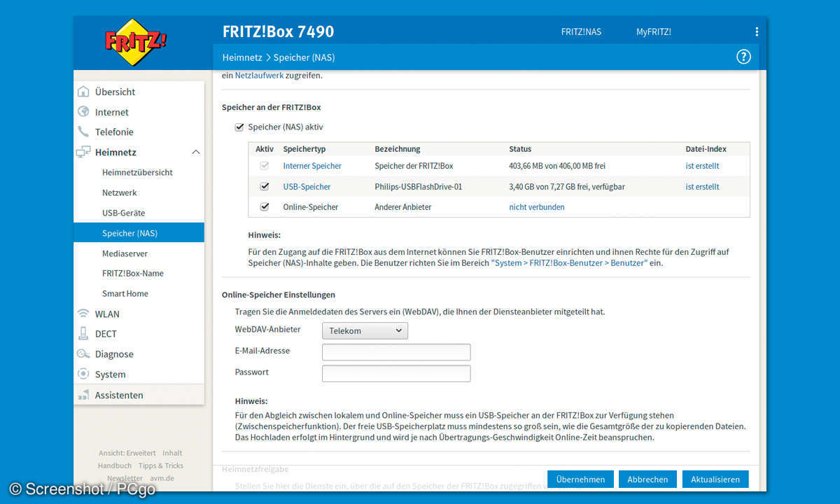Focus the E-Mail-Adresse input field

[396, 352]
